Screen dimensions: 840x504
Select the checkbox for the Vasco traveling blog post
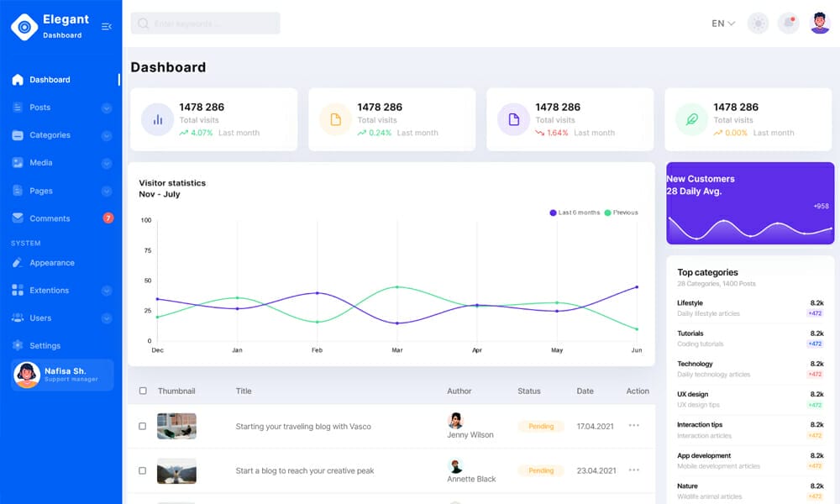click(142, 426)
